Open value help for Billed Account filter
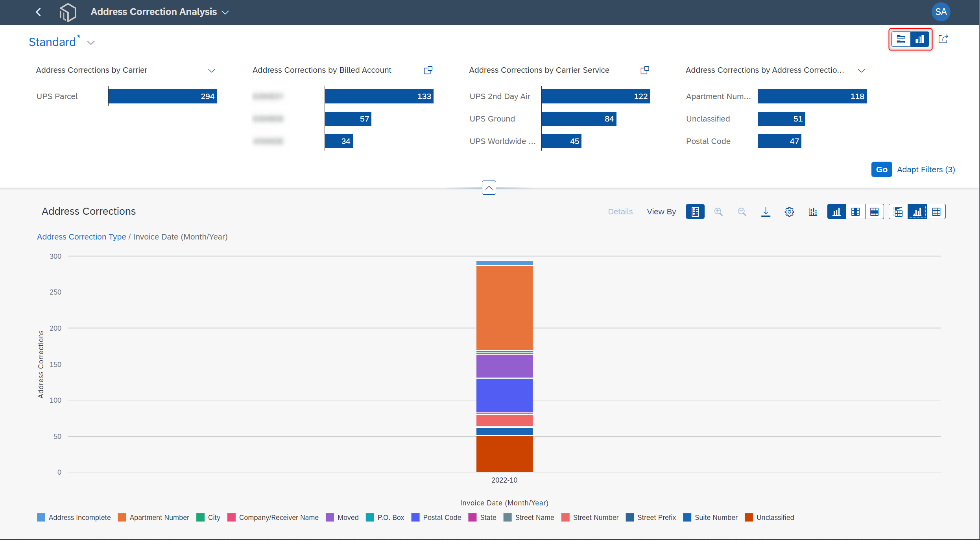 click(x=428, y=70)
